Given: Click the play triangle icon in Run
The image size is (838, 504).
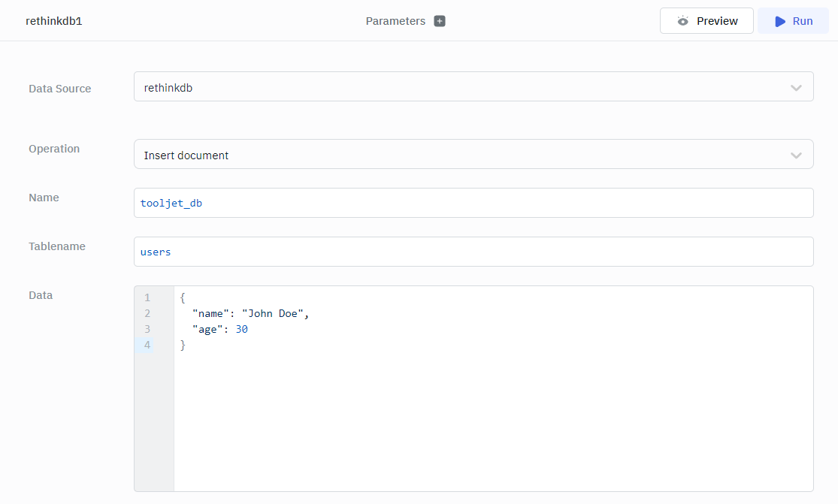Looking at the screenshot, I should 780,21.
